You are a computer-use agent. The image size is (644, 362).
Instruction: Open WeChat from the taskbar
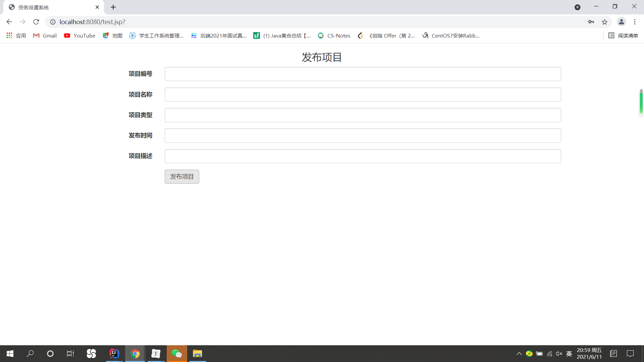177,354
